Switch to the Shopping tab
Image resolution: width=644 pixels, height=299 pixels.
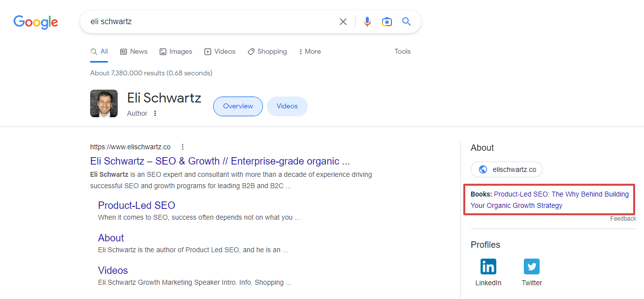267,52
